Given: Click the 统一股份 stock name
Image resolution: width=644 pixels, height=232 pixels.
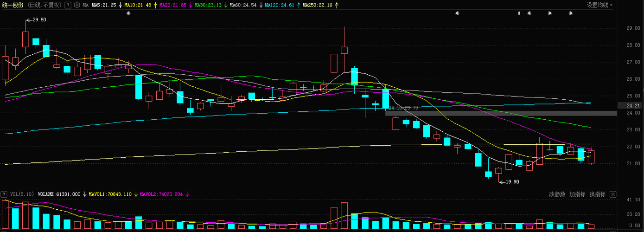Looking at the screenshot, I should [13, 5].
